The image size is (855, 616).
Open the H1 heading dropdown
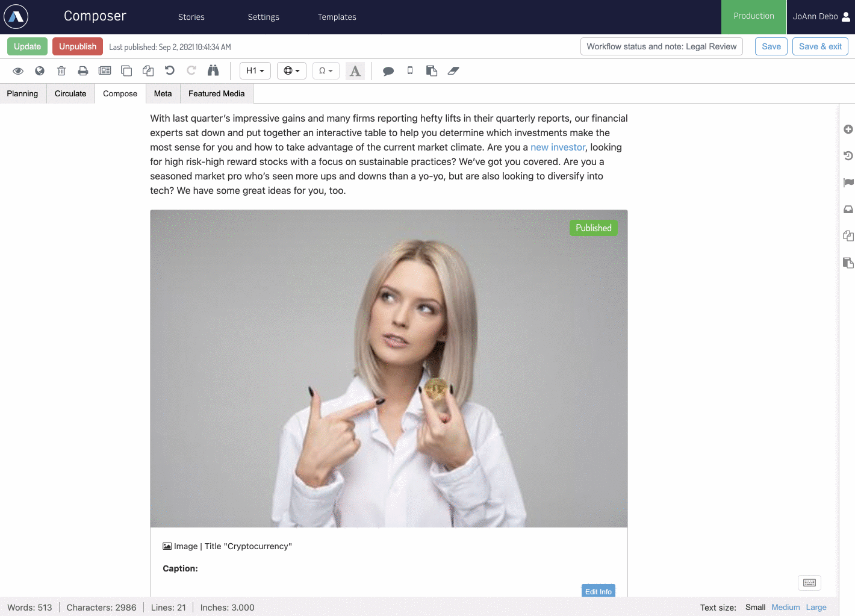point(255,71)
